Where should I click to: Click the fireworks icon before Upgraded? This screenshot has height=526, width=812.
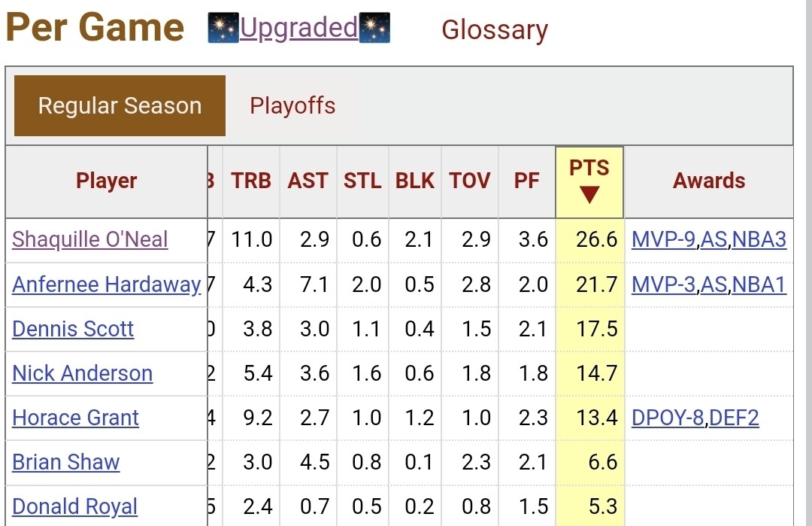[223, 29]
